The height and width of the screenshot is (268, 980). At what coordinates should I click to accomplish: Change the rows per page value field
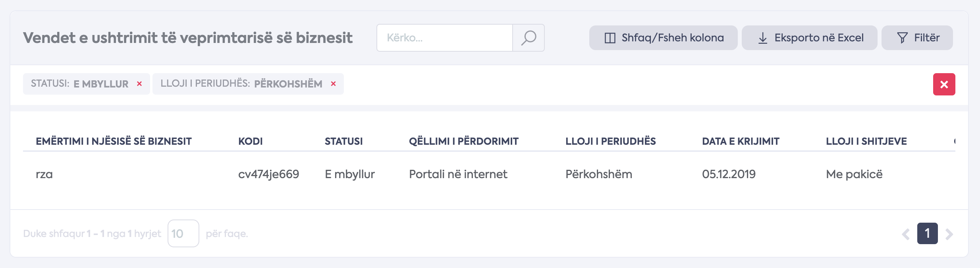click(x=183, y=233)
